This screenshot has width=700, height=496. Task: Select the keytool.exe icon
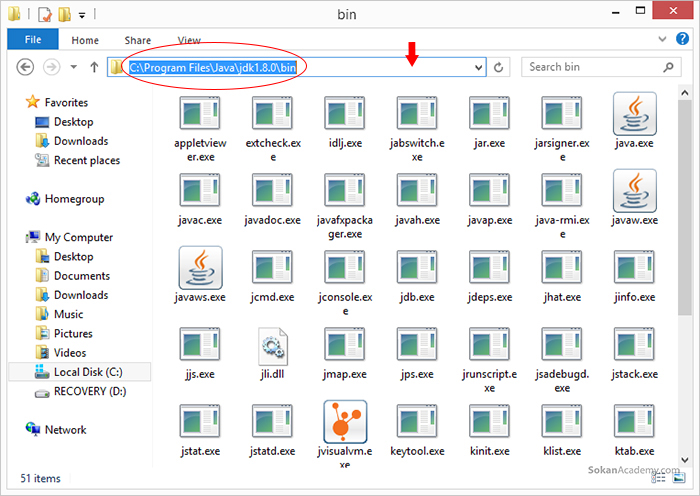pos(417,421)
